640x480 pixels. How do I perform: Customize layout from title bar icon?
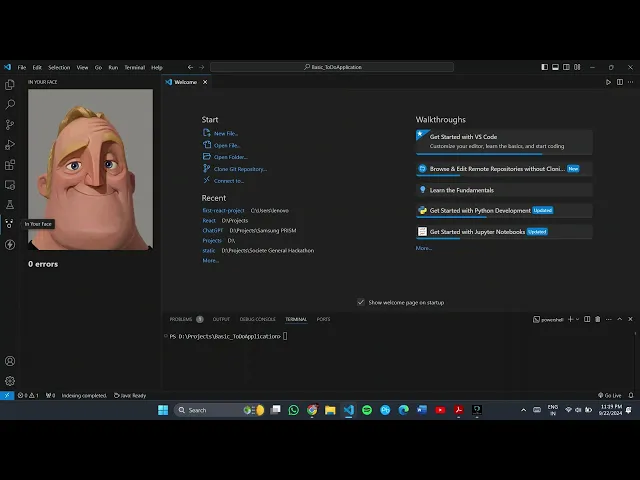pyautogui.click(x=577, y=67)
